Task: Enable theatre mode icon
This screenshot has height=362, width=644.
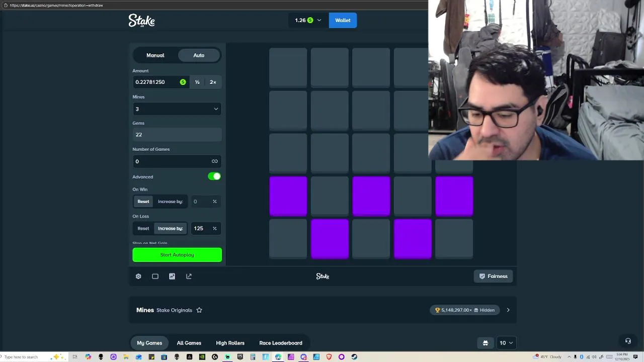Action: pos(155,276)
